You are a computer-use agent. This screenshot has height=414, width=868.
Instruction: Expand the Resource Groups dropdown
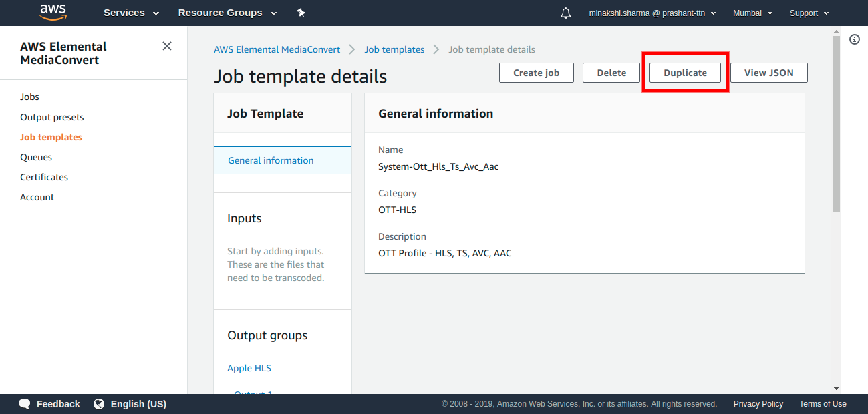coord(227,13)
